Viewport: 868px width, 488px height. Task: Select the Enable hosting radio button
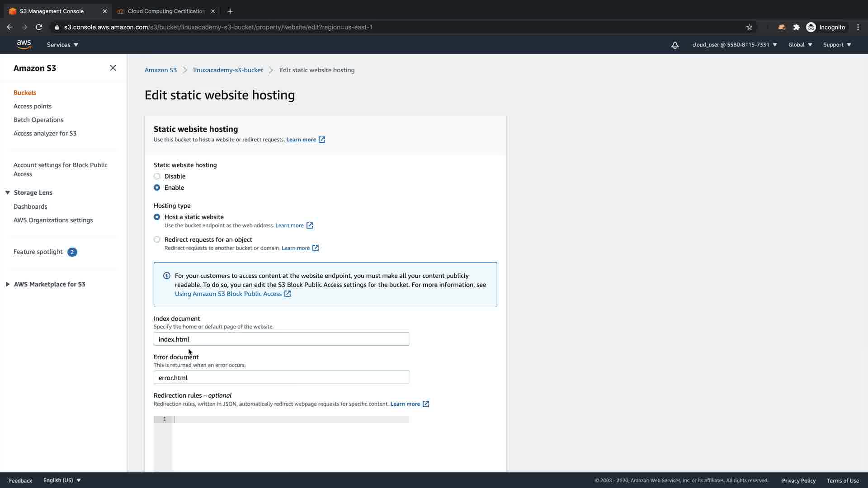click(157, 188)
